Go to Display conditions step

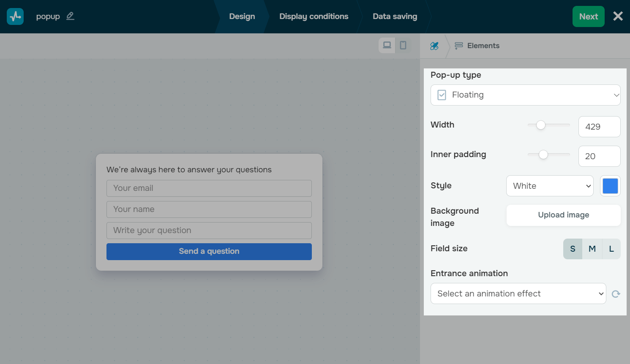tap(314, 16)
